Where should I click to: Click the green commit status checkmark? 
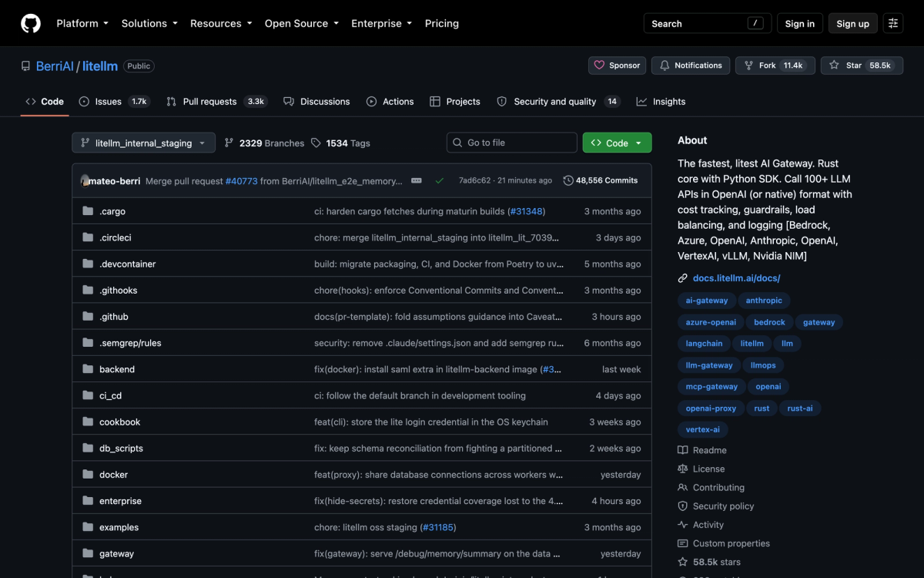coord(439,180)
